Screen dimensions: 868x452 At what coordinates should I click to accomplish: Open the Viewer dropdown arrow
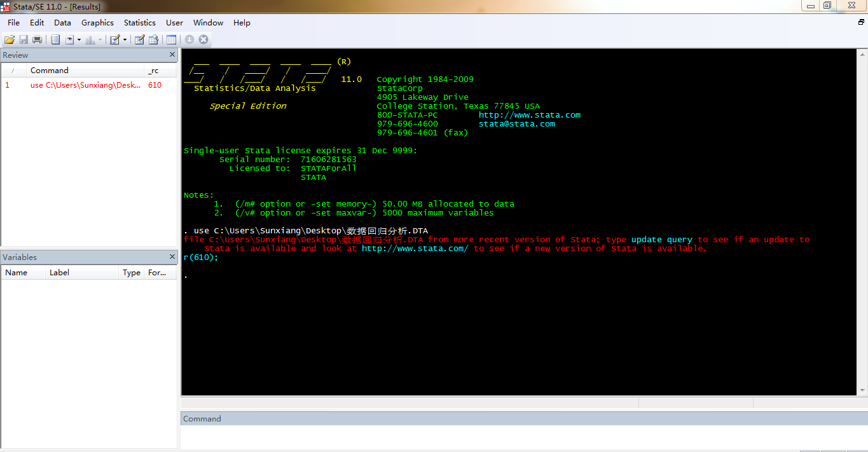tap(79, 39)
